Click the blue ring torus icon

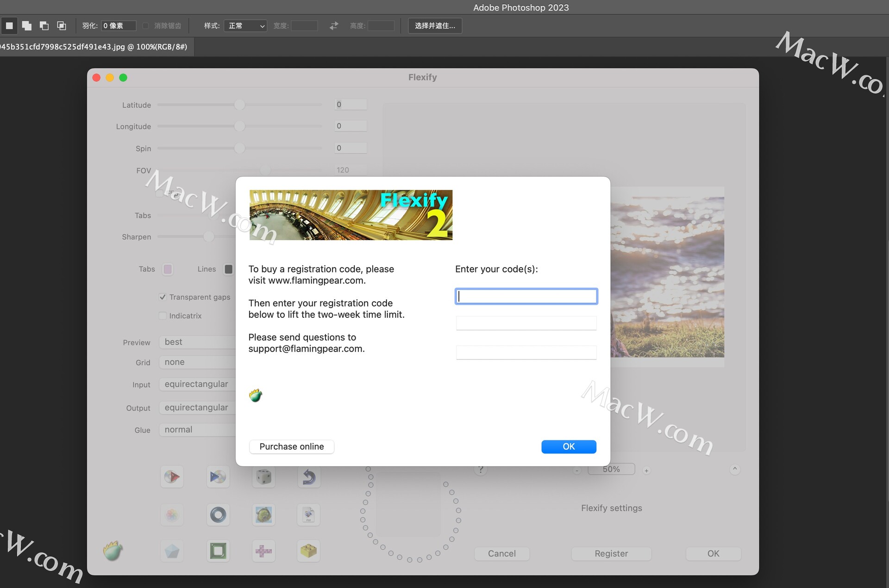pos(218,514)
